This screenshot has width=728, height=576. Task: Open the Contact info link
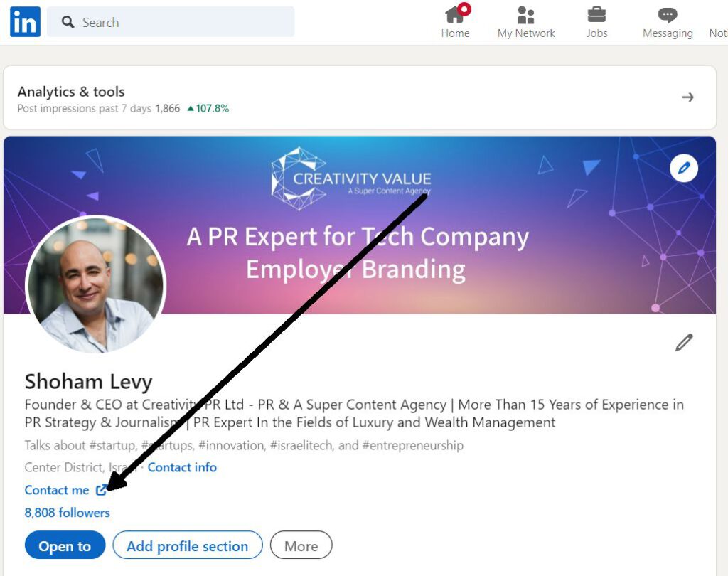pyautogui.click(x=182, y=467)
